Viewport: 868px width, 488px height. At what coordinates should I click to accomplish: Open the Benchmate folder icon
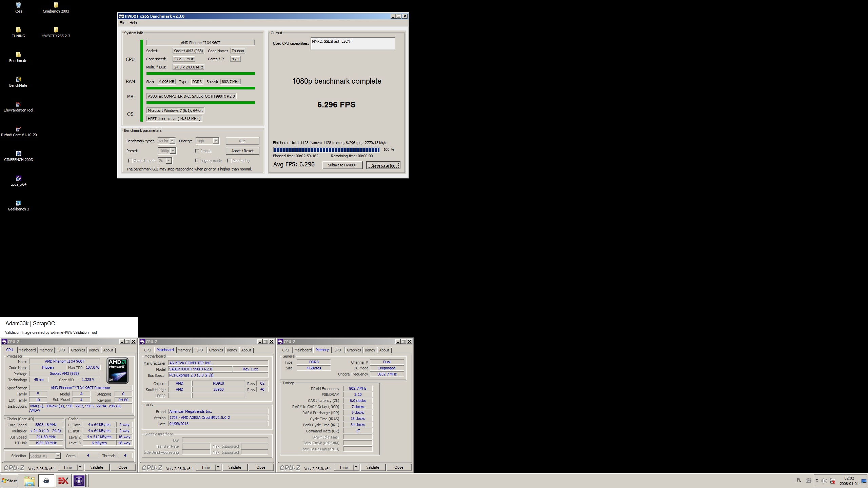tap(18, 57)
